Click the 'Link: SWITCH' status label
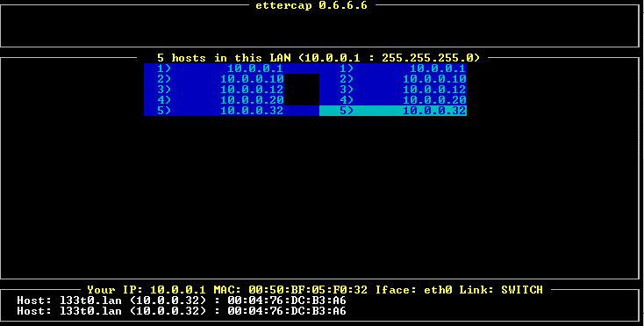The image size is (644, 326). [x=501, y=290]
